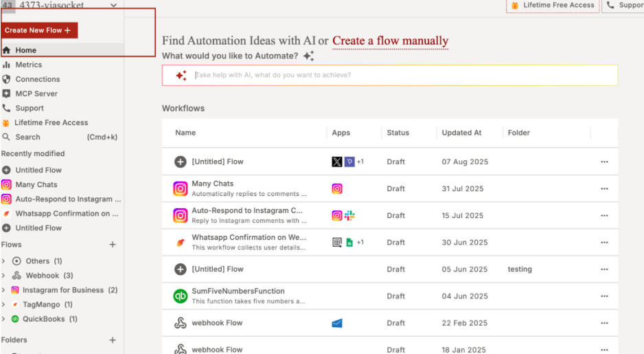The height and width of the screenshot is (354, 644).
Task: Open the workspace dropdown 4373-viasocket
Action: click(113, 5)
